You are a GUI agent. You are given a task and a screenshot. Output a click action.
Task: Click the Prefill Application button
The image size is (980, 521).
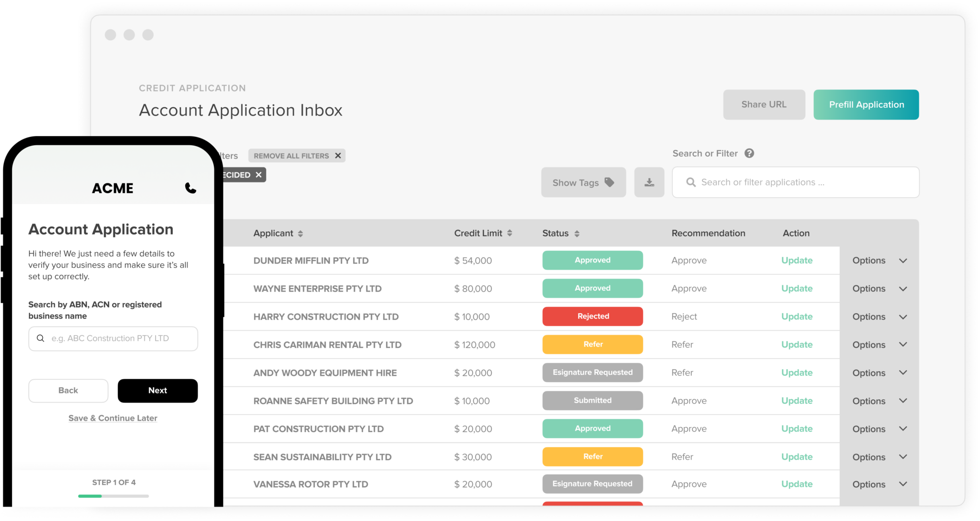point(866,104)
